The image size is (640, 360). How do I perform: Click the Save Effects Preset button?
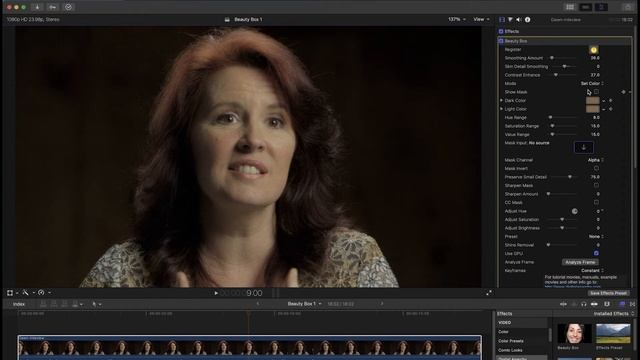pos(608,293)
